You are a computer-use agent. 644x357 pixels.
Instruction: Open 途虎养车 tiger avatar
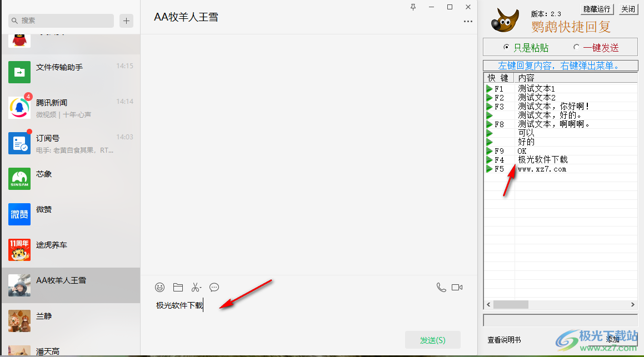click(19, 250)
